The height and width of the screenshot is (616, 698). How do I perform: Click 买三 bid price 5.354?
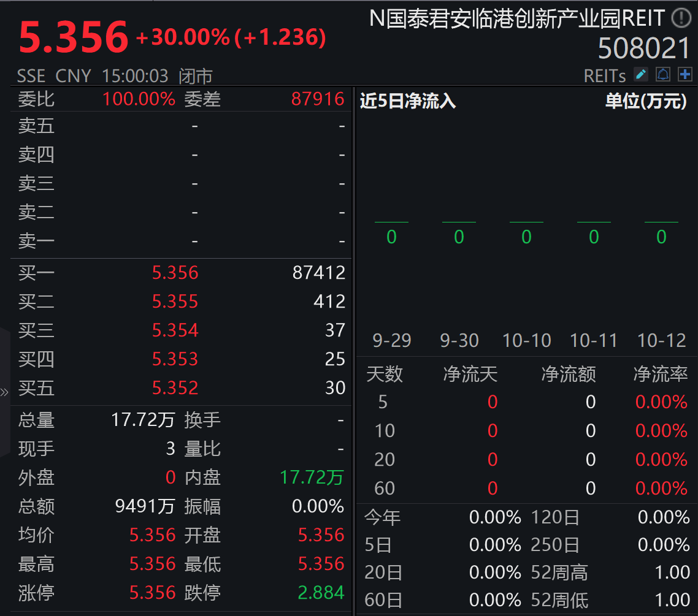(175, 330)
